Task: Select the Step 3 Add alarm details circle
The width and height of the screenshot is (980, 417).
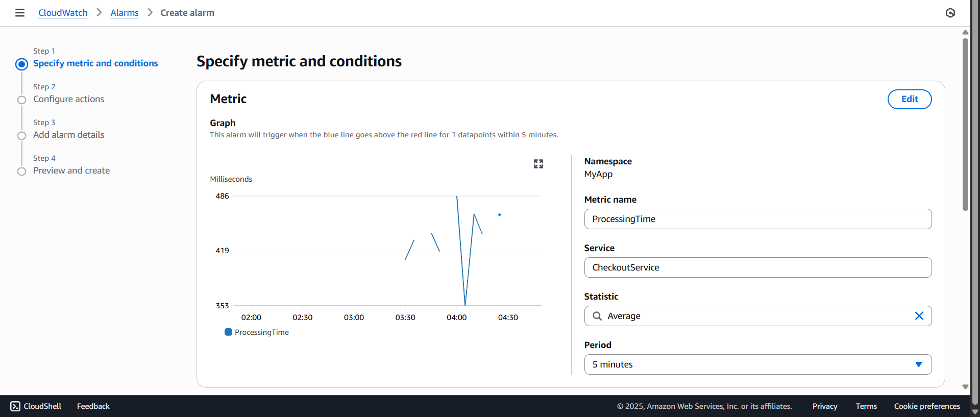Action: click(21, 136)
